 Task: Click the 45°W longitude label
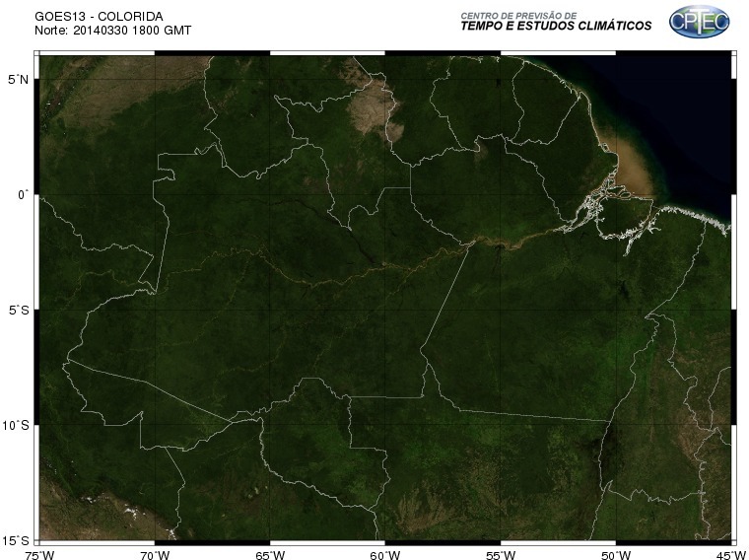point(731,555)
